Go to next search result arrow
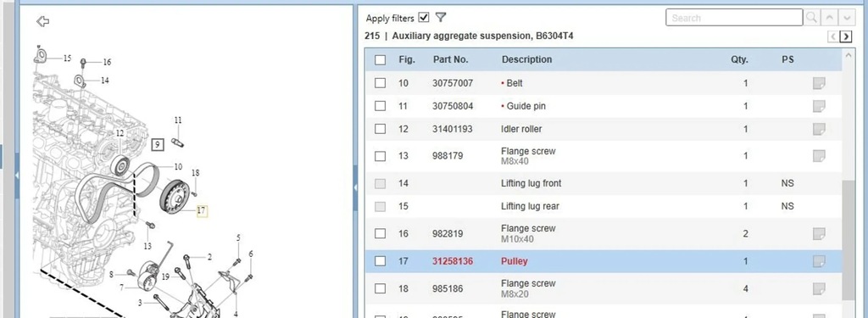The height and width of the screenshot is (318, 868). (x=847, y=18)
